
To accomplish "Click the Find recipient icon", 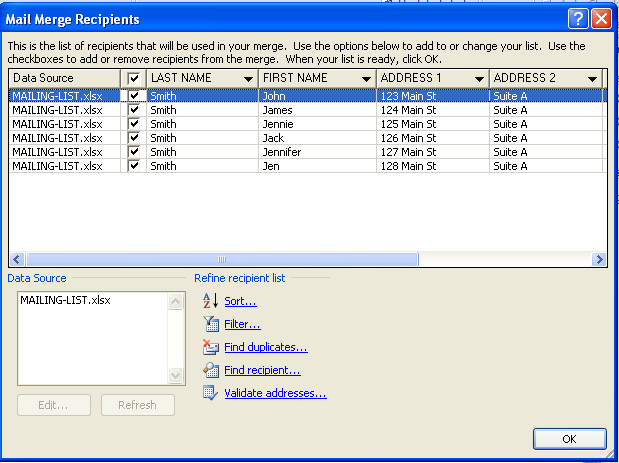I will [x=210, y=370].
